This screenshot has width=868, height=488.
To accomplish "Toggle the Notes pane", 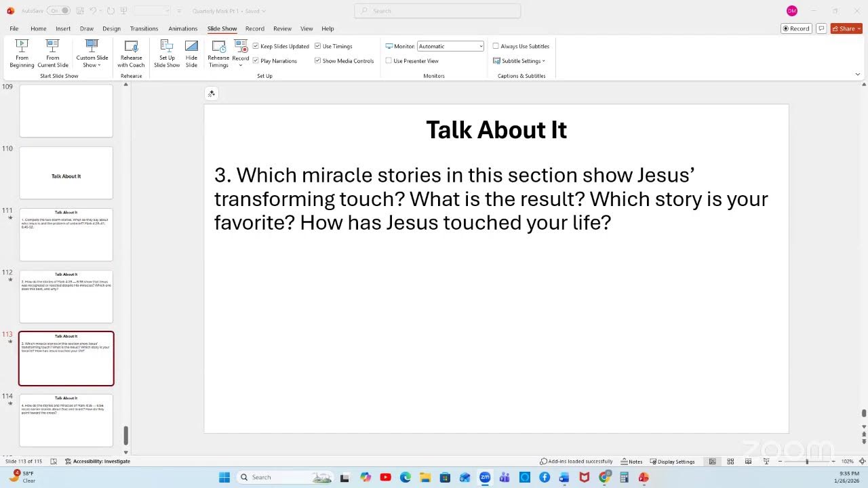I will [631, 462].
